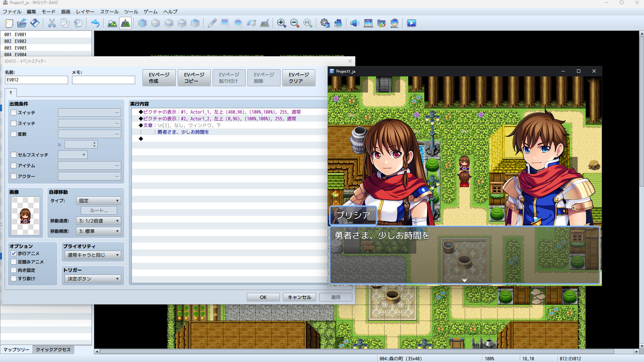Screen dimensions: 644x362
Task: Open the ゲーム menu
Action: click(x=150, y=11)
